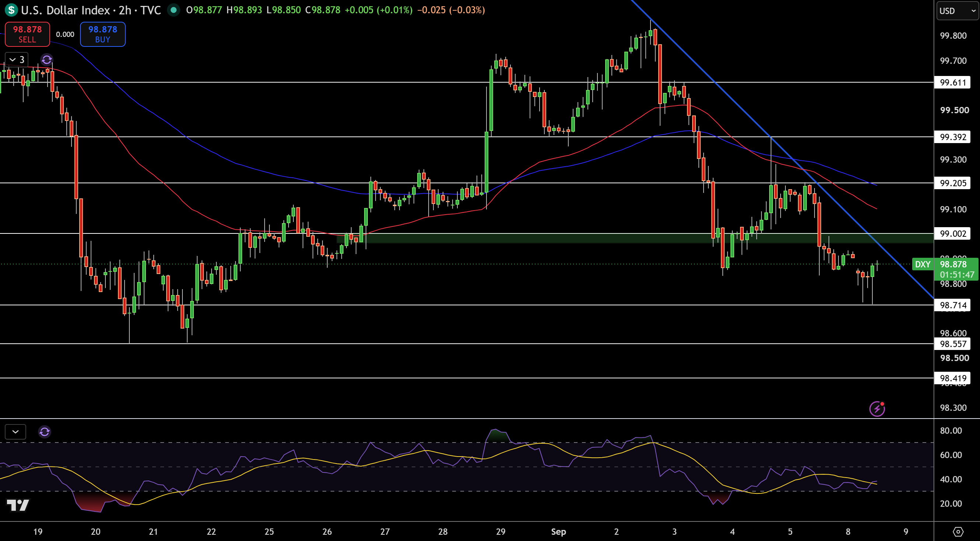Expand the collapsed indicators legend showing 3
980x541 pixels.
tap(17, 60)
